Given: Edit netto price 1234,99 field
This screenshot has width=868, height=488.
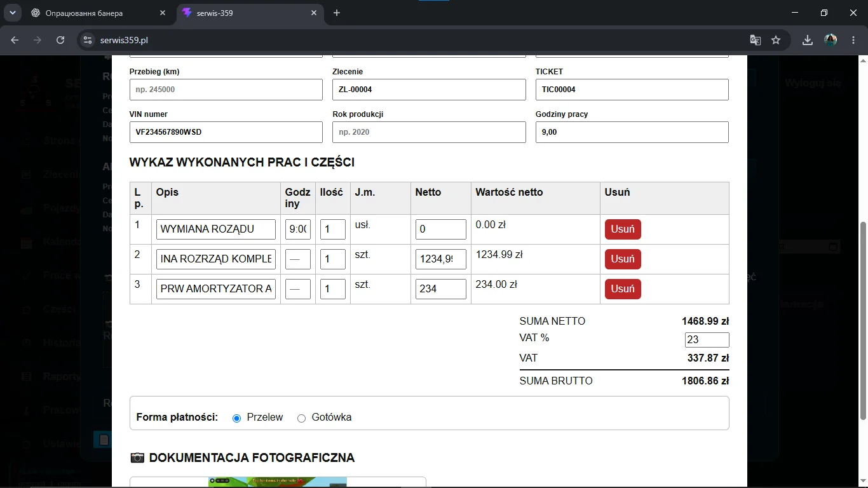Looking at the screenshot, I should 441,259.
